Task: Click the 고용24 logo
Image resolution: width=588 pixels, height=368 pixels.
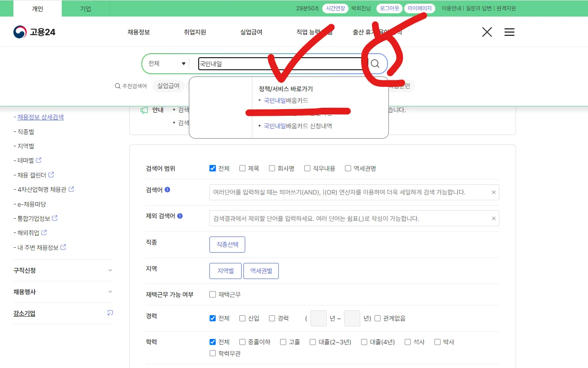Action: coord(34,32)
